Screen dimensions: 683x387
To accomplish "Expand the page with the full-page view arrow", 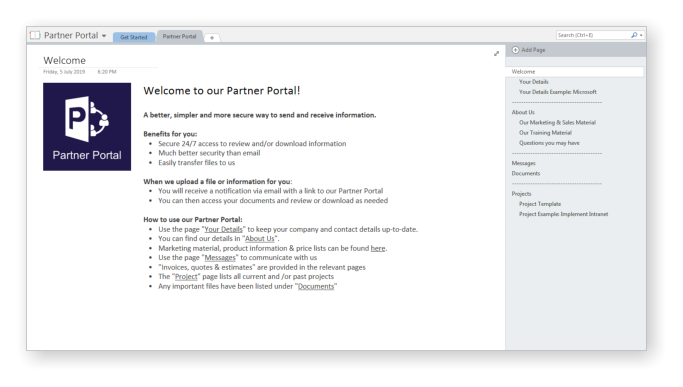I will [496, 54].
